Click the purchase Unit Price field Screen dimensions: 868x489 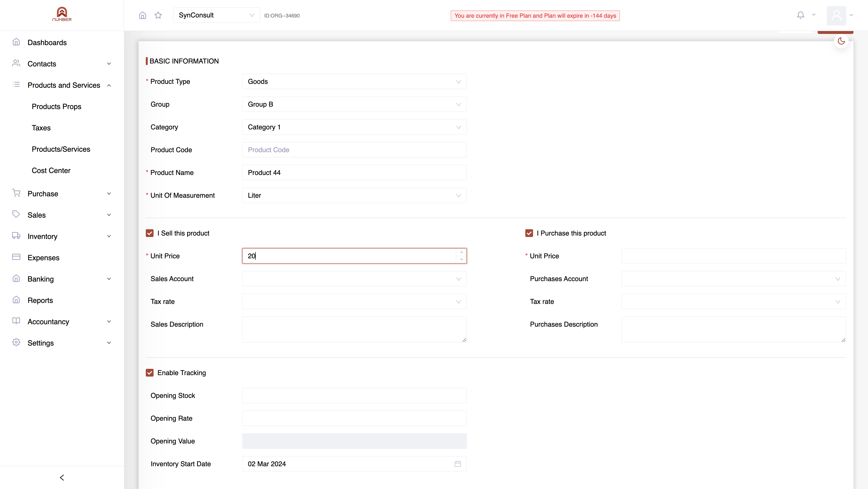[734, 256]
